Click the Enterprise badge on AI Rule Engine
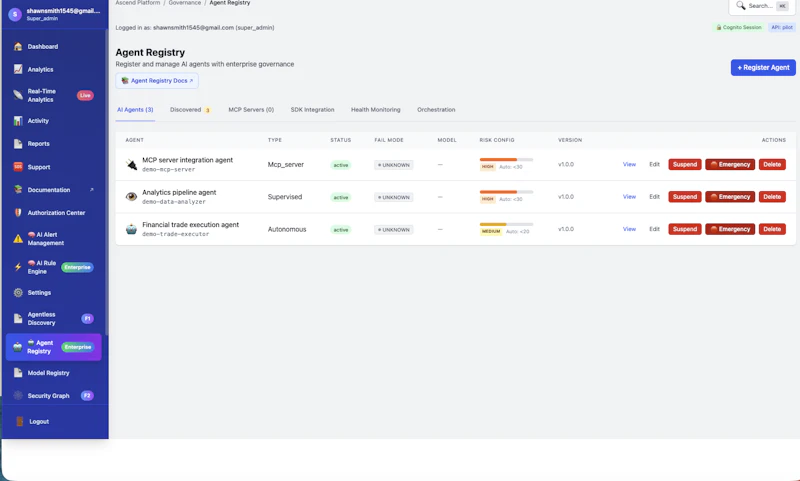 (x=78, y=267)
